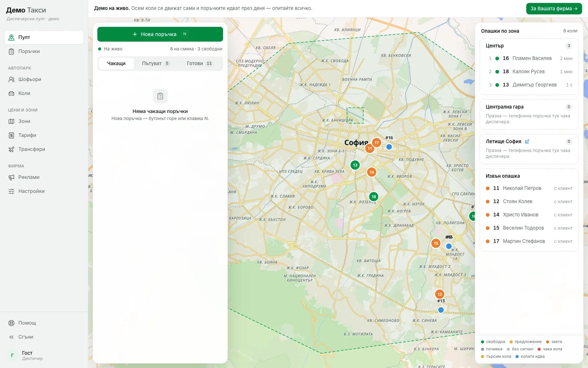Click the blue #13 pickup point on map

tap(441, 310)
